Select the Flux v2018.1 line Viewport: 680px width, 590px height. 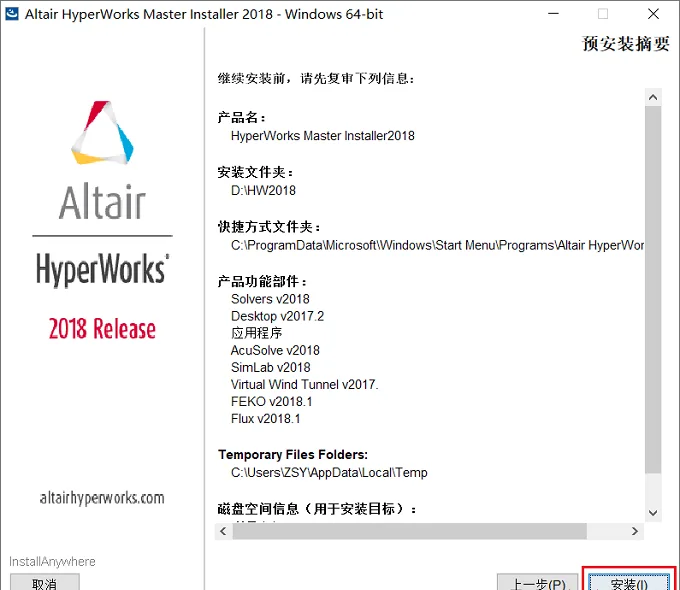[265, 419]
